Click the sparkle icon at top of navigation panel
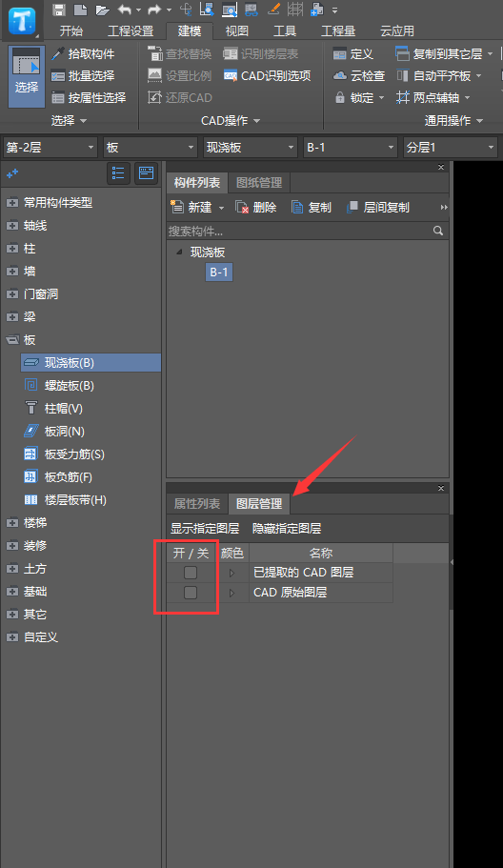This screenshot has height=868, width=503. coord(12,173)
